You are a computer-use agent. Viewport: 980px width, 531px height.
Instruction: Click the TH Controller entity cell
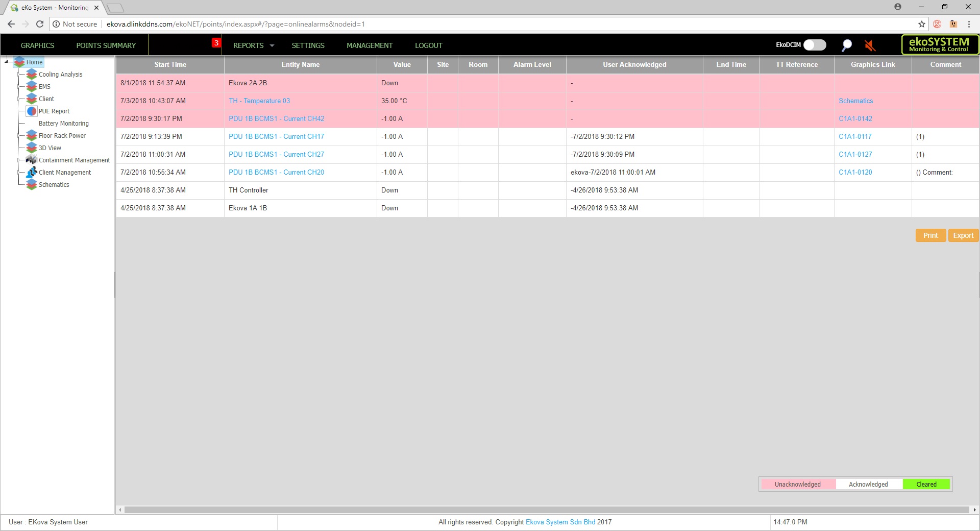[300, 190]
